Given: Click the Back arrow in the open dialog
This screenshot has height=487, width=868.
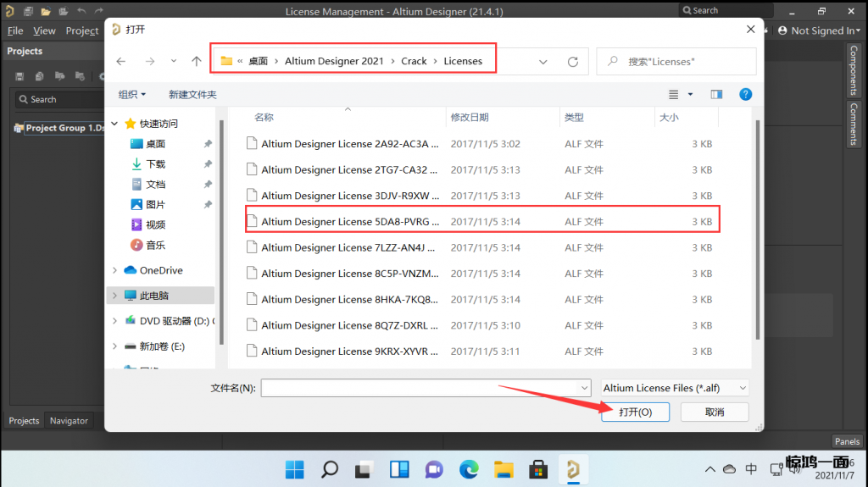Looking at the screenshot, I should click(121, 62).
